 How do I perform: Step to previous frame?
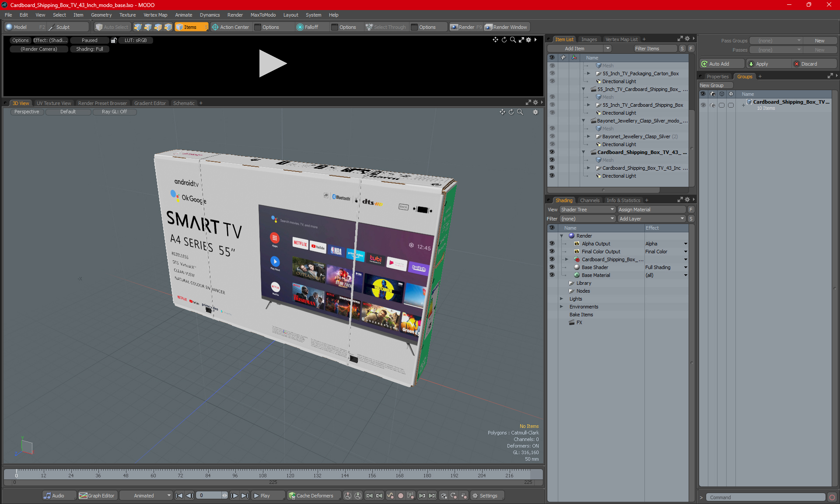[189, 496]
